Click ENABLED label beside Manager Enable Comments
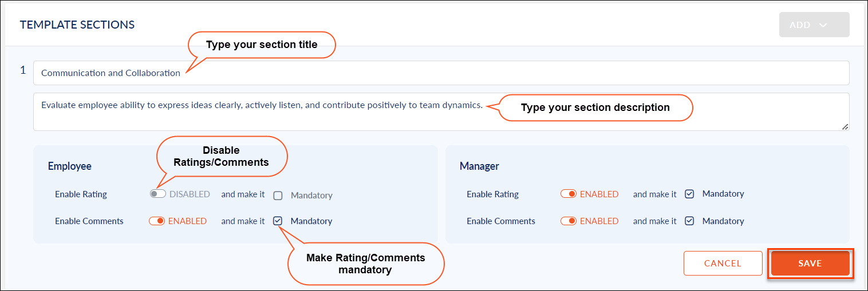Viewport: 868px width, 291px height. (599, 221)
